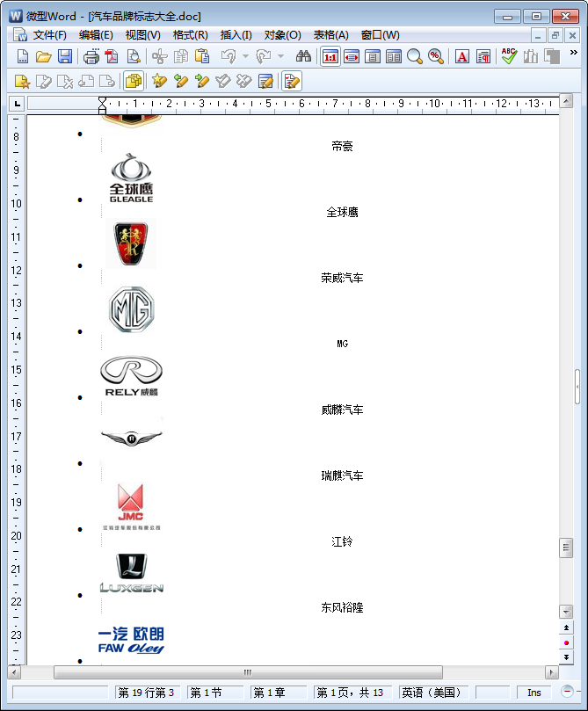
Task: Toggle the two-page view
Action: tap(394, 56)
